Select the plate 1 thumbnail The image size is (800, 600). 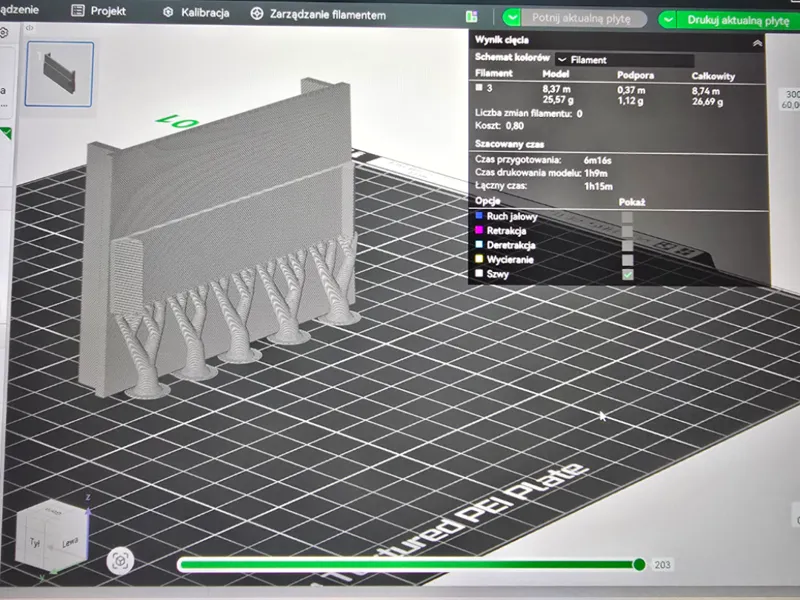pyautogui.click(x=59, y=74)
